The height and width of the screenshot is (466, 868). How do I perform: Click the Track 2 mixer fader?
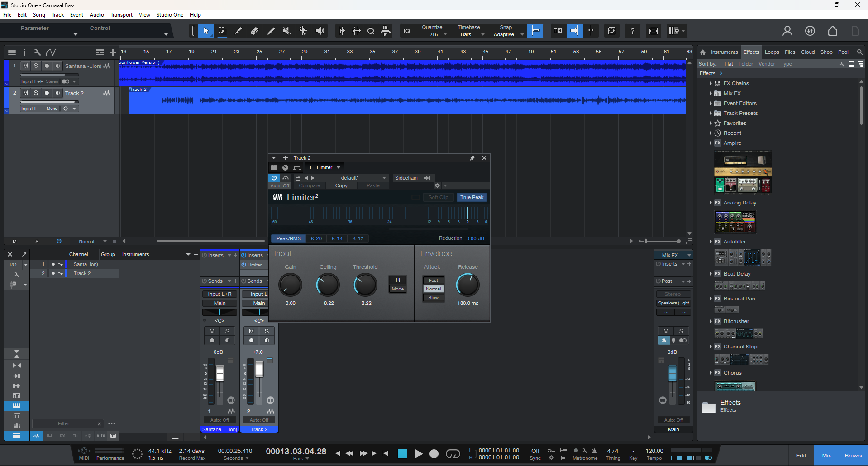tap(259, 369)
